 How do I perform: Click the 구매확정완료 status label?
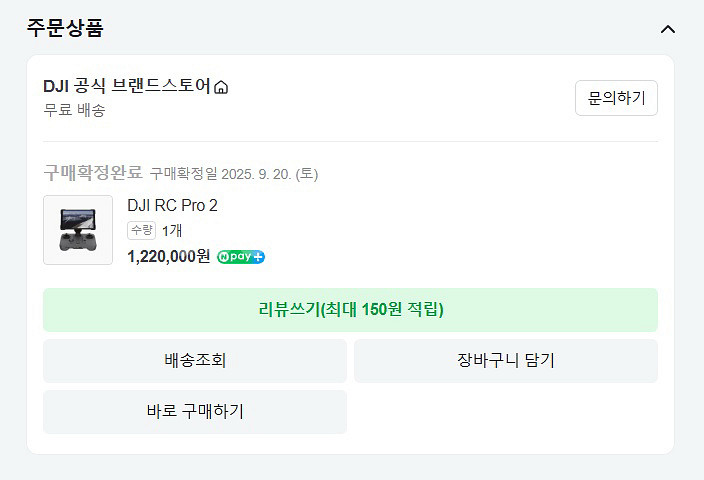coord(93,173)
